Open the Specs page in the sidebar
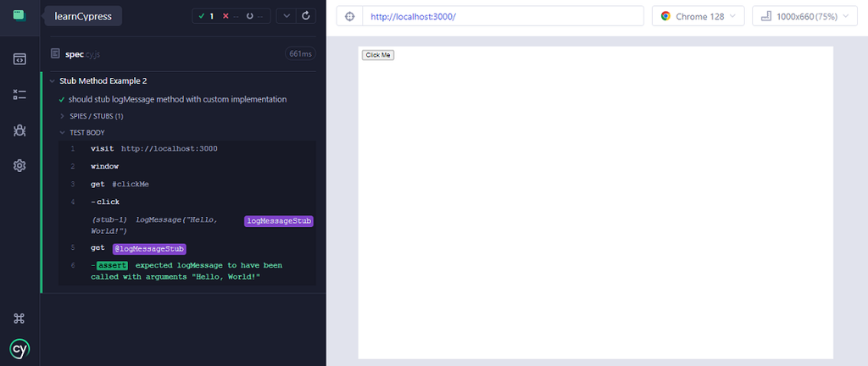This screenshot has height=366, width=868. tap(19, 58)
